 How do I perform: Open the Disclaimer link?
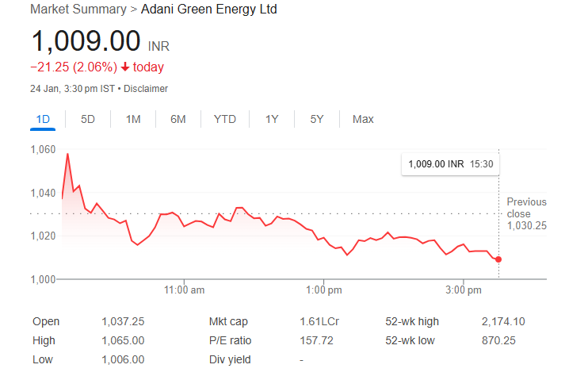click(146, 89)
